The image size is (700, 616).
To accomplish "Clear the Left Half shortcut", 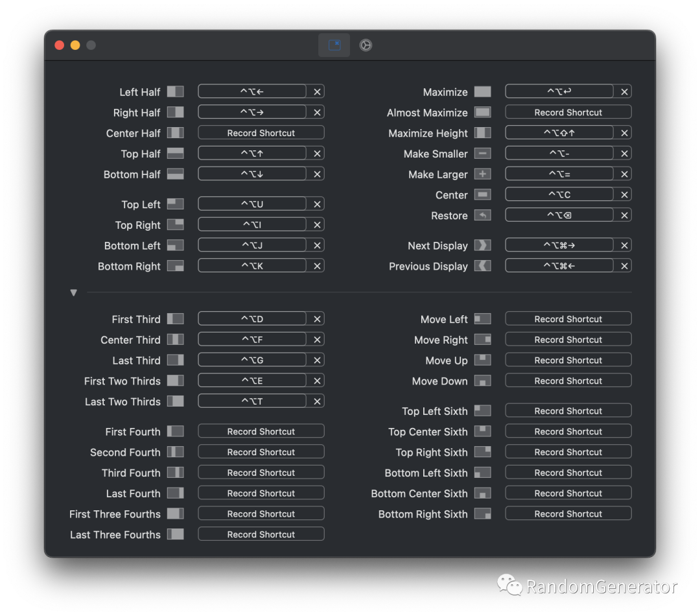I will 317,91.
